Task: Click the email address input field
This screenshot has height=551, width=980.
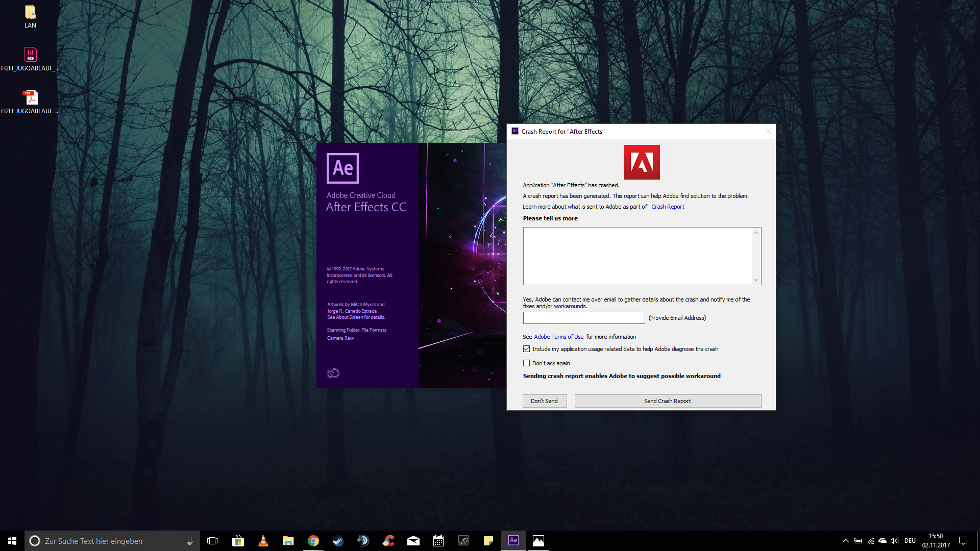Action: click(583, 318)
